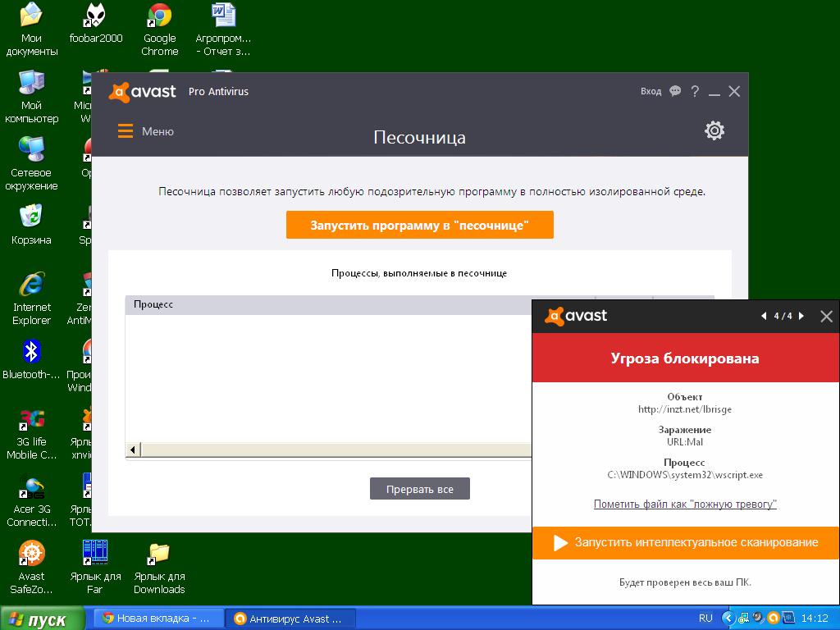840x630 pixels.
Task: Click the play arrow icon on scan button
Action: click(x=560, y=543)
